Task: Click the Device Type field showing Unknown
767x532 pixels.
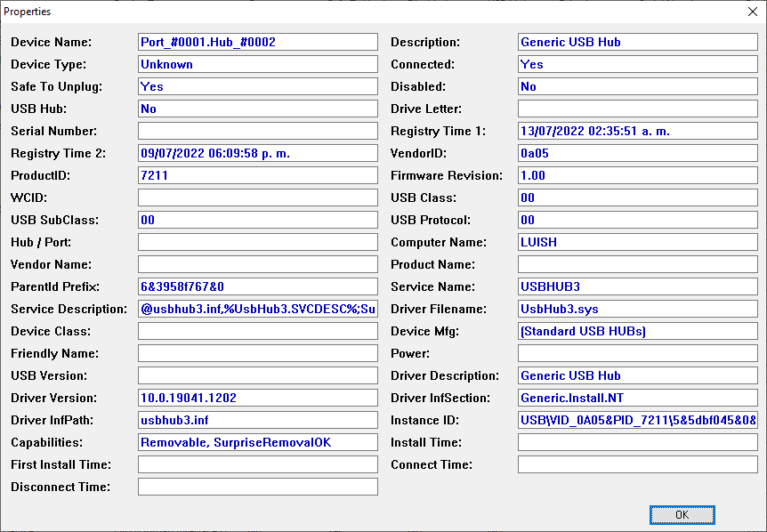Action: click(x=257, y=64)
